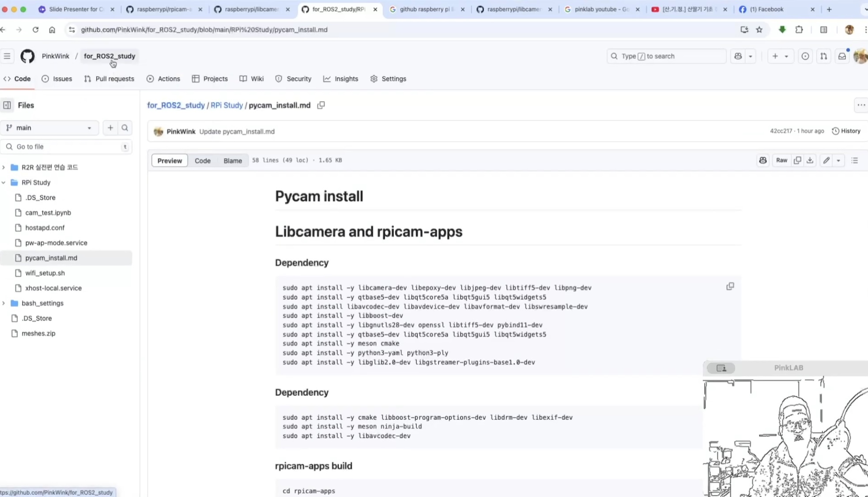Search files with magnifier icon in sidebar

(125, 128)
